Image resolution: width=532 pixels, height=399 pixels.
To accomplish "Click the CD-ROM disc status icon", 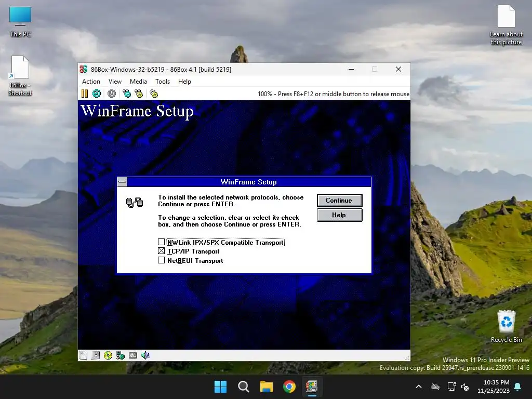I will click(108, 355).
